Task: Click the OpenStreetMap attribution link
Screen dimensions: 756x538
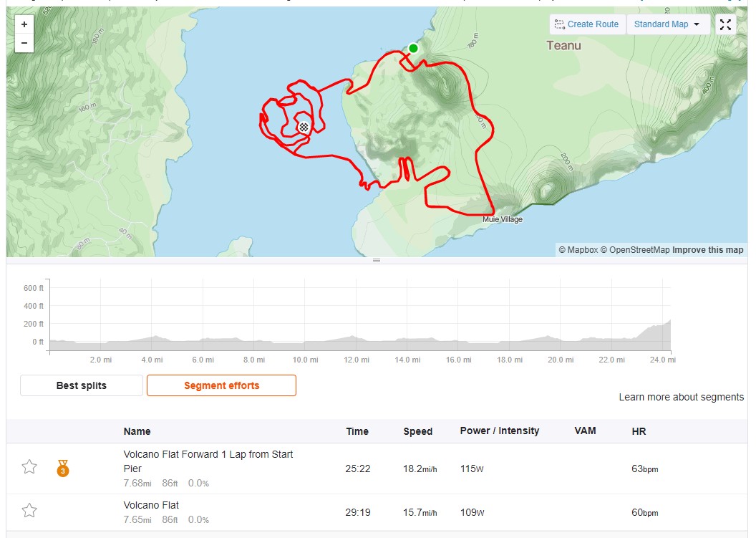Action: click(635, 250)
